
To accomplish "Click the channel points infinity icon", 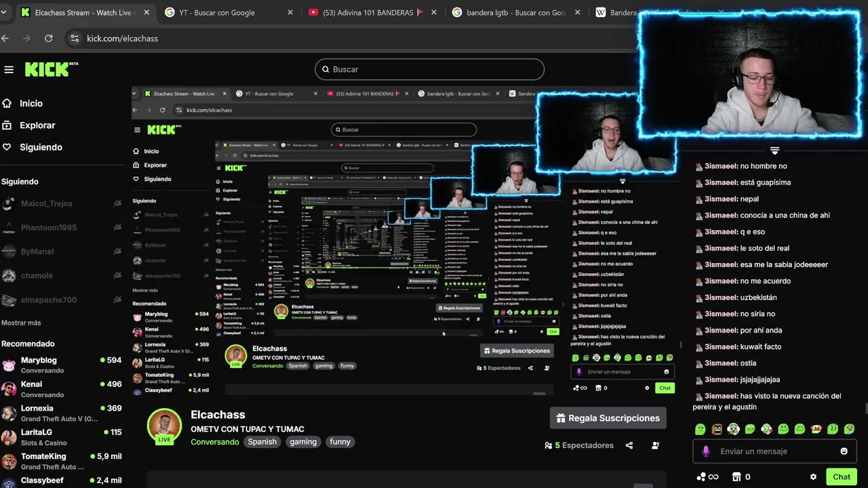I will point(707,476).
